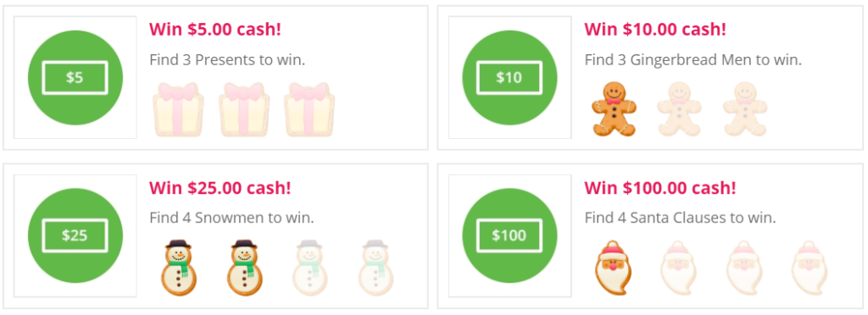The image size is (868, 315).
Task: Select the middle faded present cookie
Action: coord(243,109)
